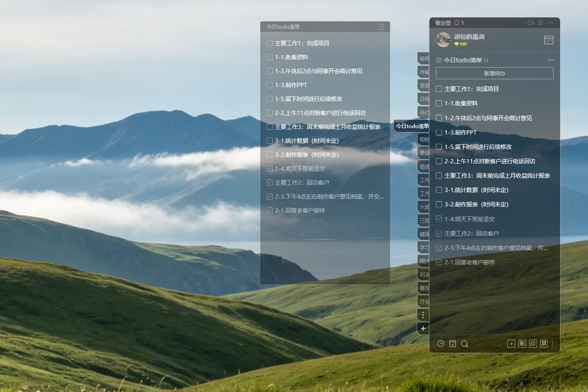Switch to the side tab starting with 购

click(423, 140)
